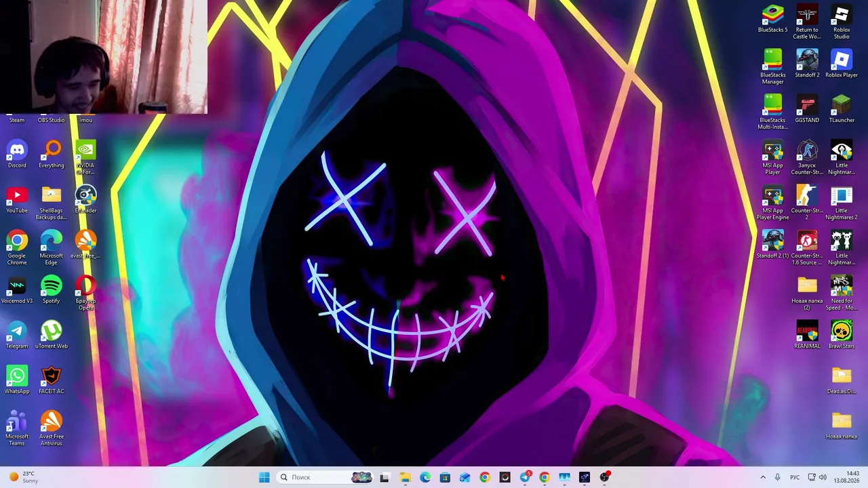Select the Counter-Strike 2 shortcut
The height and width of the screenshot is (488, 868).
(x=807, y=203)
